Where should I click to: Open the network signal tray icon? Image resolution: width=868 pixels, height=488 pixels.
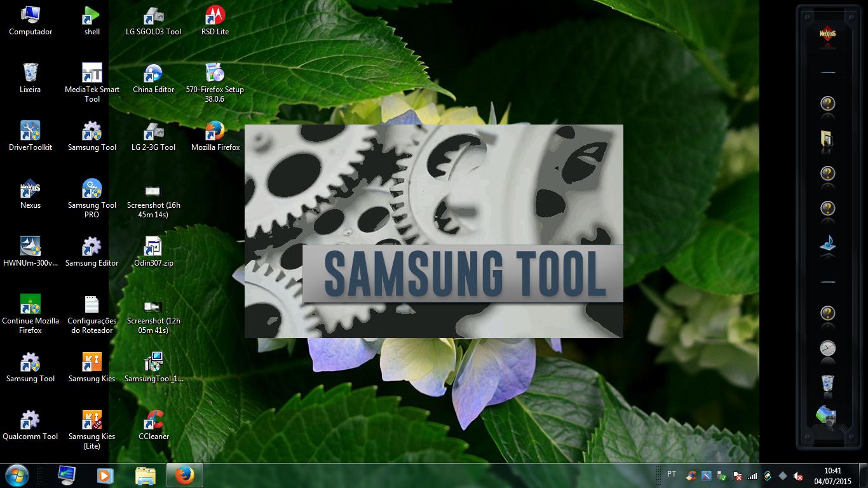click(752, 476)
